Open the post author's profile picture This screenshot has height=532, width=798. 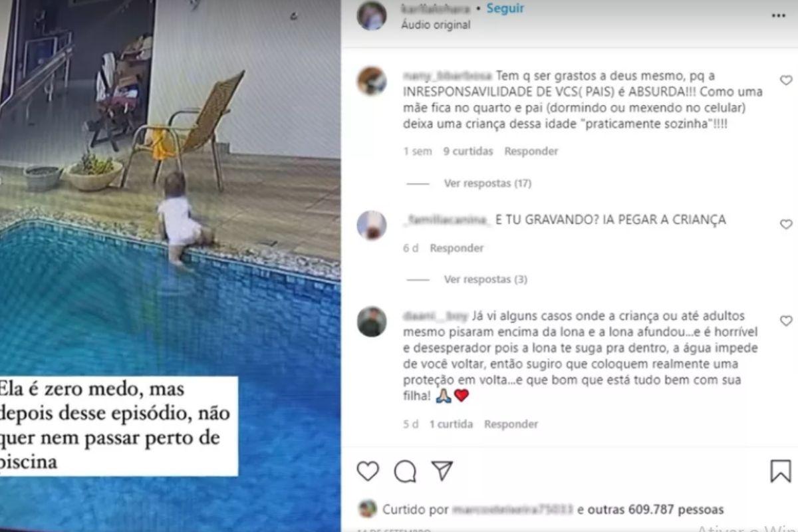371,16
